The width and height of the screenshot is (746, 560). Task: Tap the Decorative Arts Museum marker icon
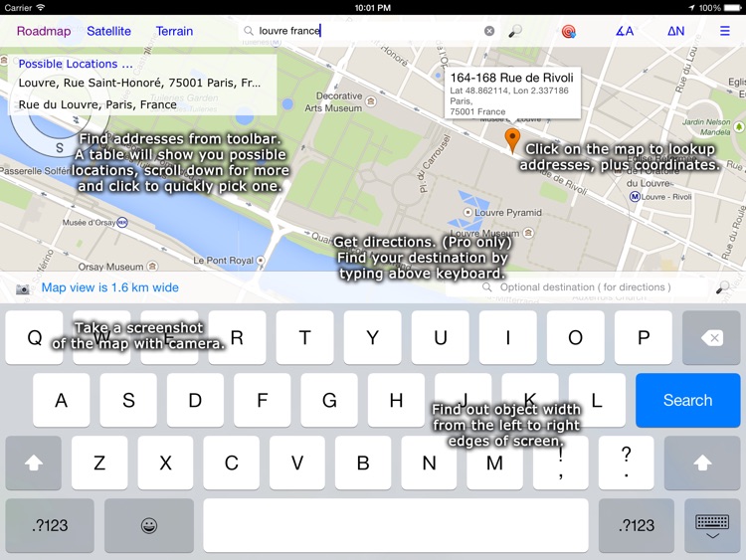(x=371, y=101)
